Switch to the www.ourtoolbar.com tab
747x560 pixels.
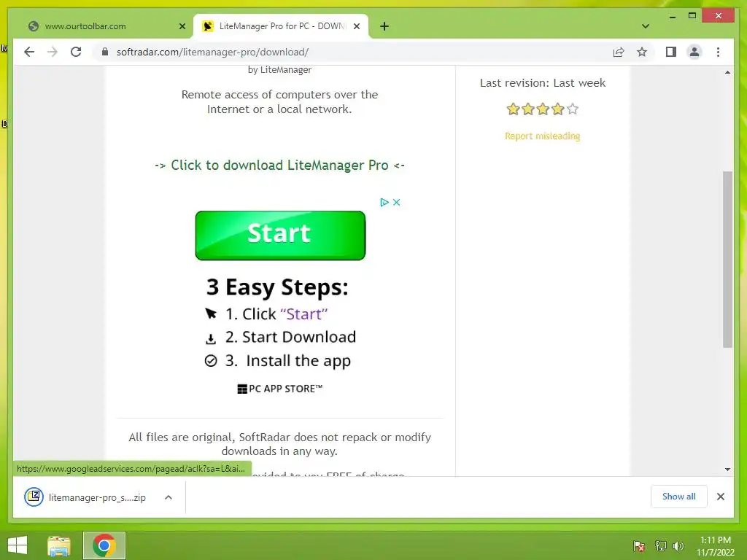point(105,26)
